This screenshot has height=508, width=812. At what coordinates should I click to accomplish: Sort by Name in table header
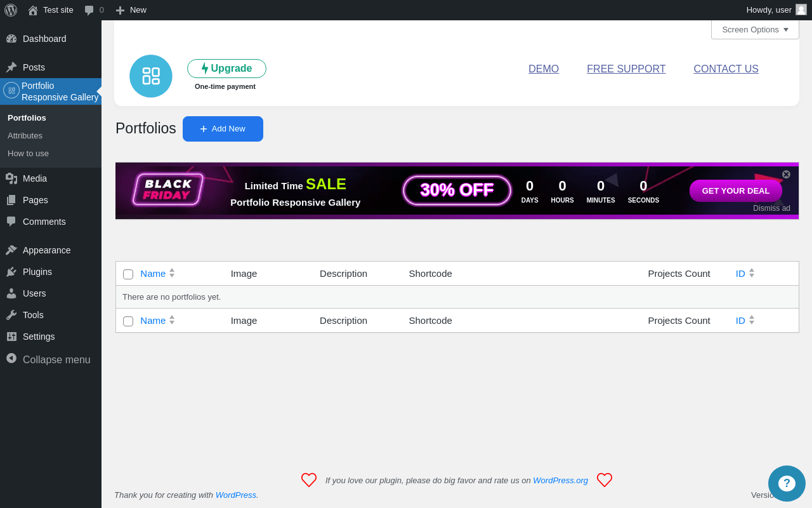[153, 274]
